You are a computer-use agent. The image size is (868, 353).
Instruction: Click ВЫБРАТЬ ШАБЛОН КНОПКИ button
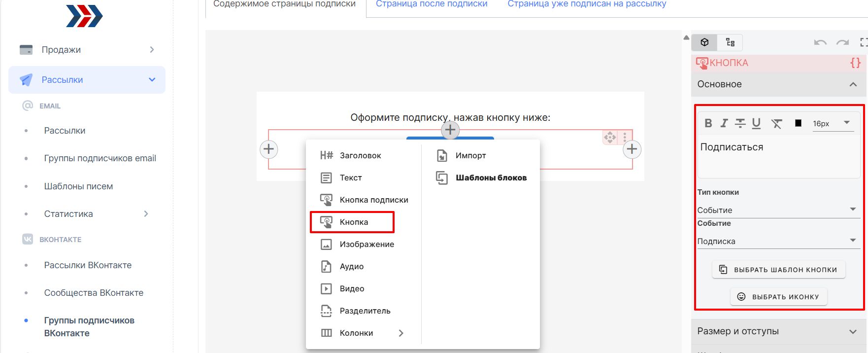tap(778, 270)
